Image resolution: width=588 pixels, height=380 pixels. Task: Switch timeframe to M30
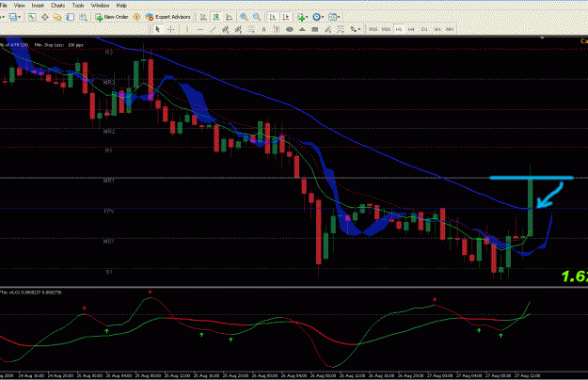pyautogui.click(x=386, y=29)
